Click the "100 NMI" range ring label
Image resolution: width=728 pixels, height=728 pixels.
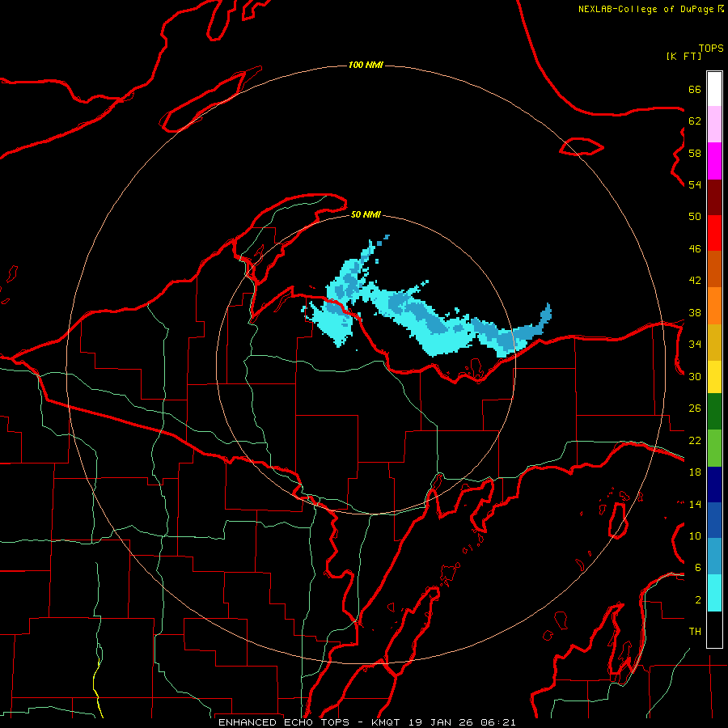point(366,65)
